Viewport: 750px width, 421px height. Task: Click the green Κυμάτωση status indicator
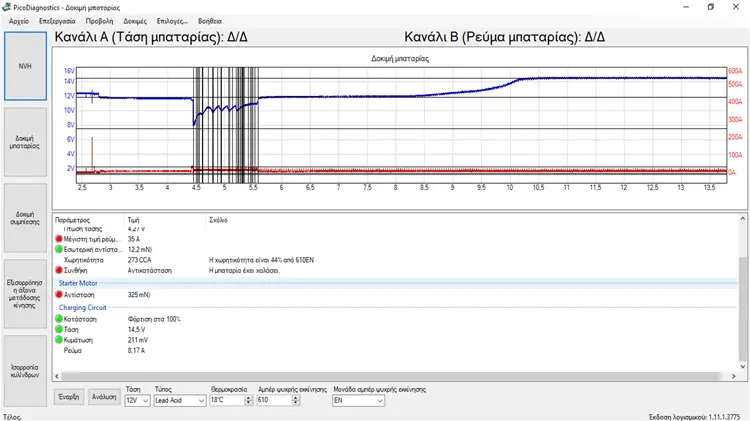[59, 340]
